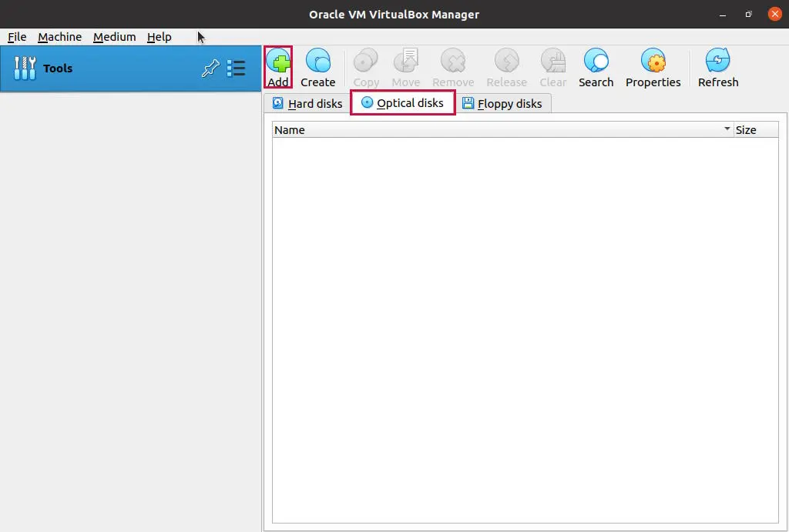Viewport: 789px width, 532px height.
Task: Select the Tools entry in the sidebar
Action: point(58,68)
